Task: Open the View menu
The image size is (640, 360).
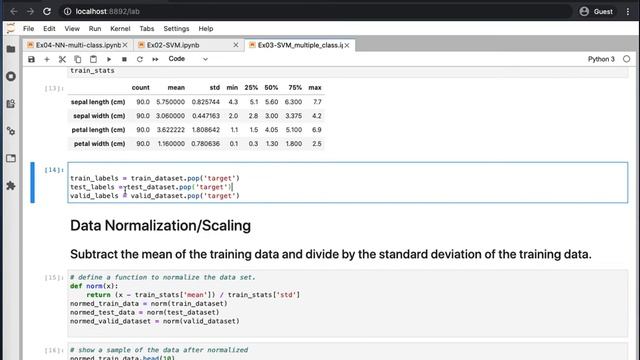Action: tap(72, 29)
